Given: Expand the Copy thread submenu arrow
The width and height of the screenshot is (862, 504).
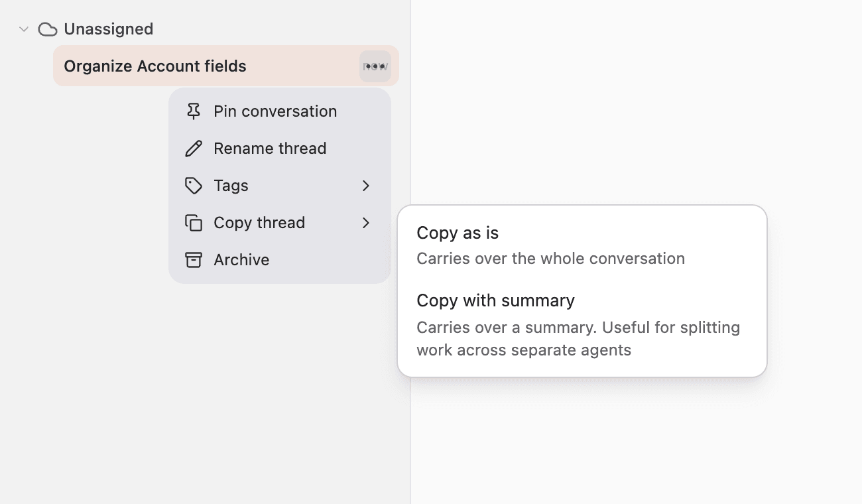Looking at the screenshot, I should [x=366, y=223].
